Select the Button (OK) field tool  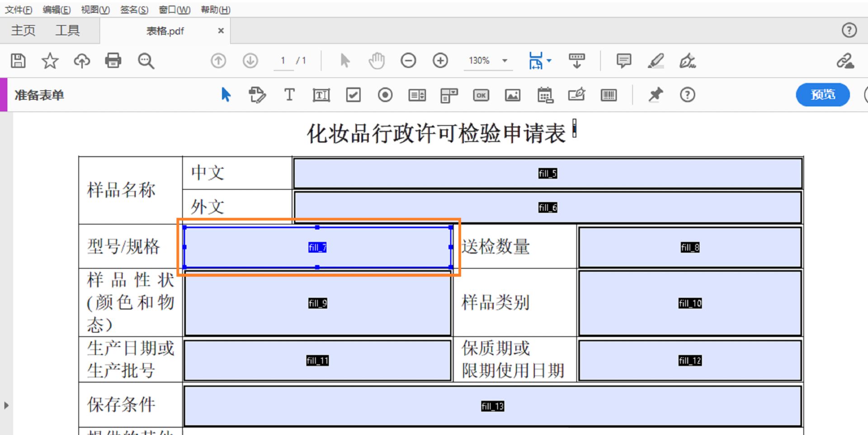point(481,95)
